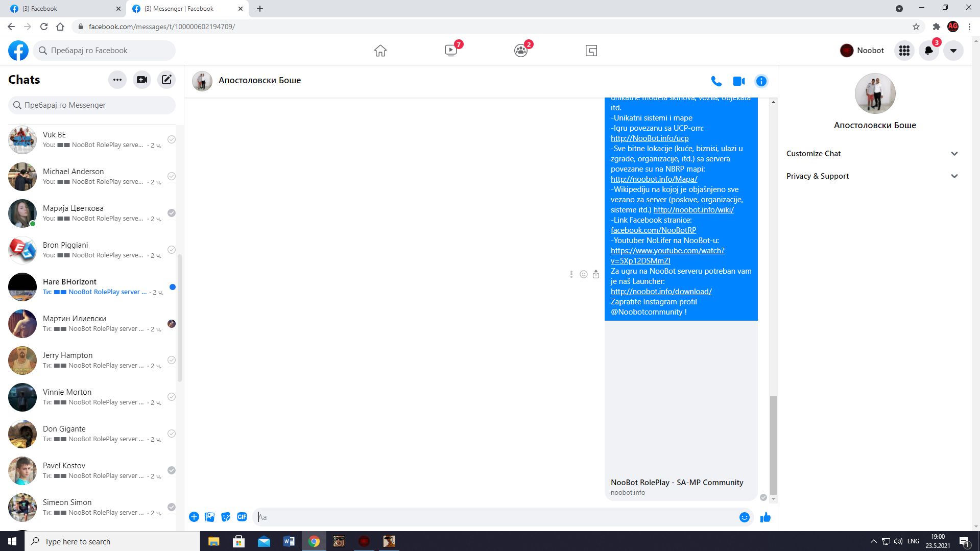Image resolution: width=980 pixels, height=551 pixels.
Task: Start a video call in conversation header
Action: pos(739,81)
